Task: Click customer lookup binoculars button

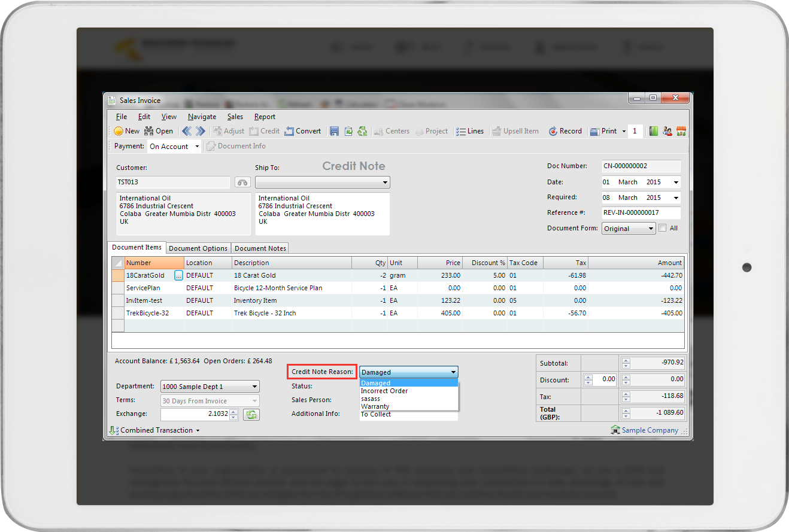Action: pyautogui.click(x=242, y=183)
